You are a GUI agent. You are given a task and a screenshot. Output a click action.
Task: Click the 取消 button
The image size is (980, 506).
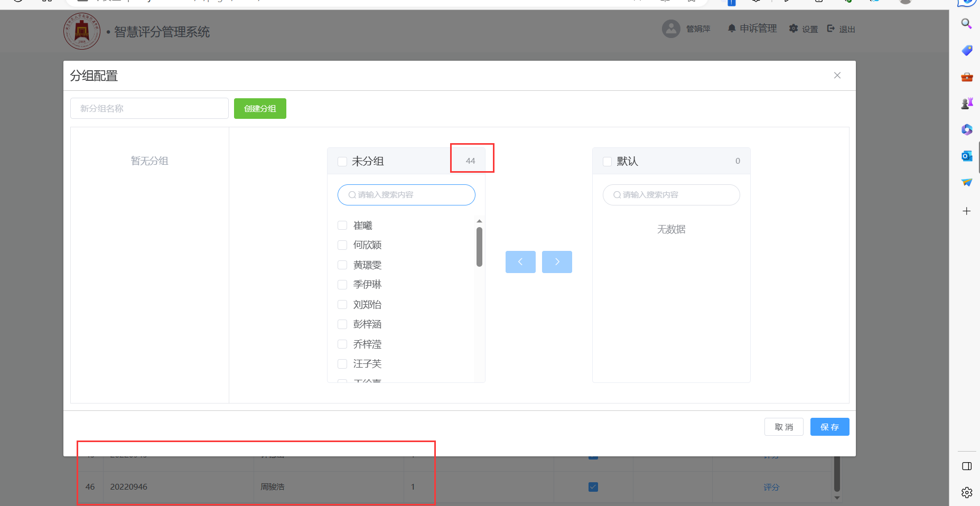[784, 427]
